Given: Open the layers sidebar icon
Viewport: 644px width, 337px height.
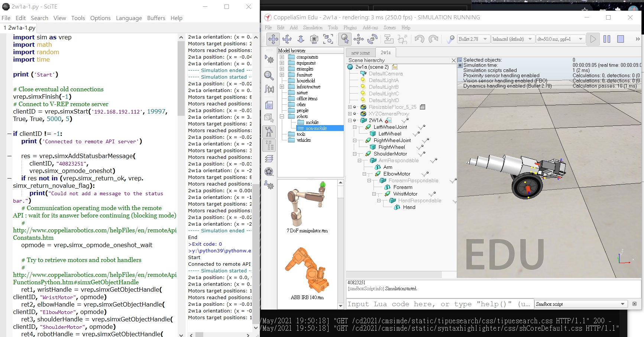Looking at the screenshot, I should (x=269, y=158).
